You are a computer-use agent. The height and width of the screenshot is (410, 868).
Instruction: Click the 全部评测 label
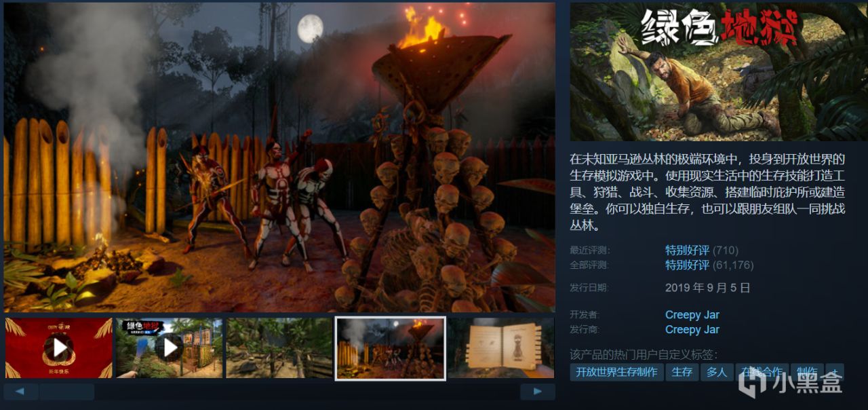pyautogui.click(x=589, y=265)
